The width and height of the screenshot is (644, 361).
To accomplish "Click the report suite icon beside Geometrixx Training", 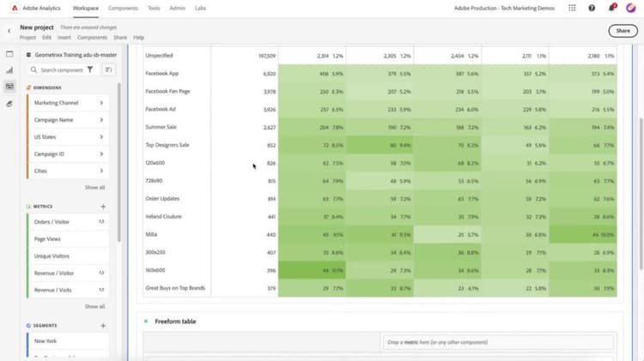I will [x=28, y=55].
